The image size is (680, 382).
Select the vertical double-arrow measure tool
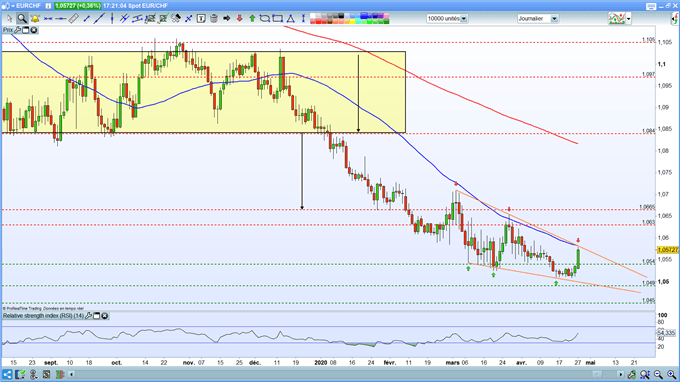click(x=303, y=19)
